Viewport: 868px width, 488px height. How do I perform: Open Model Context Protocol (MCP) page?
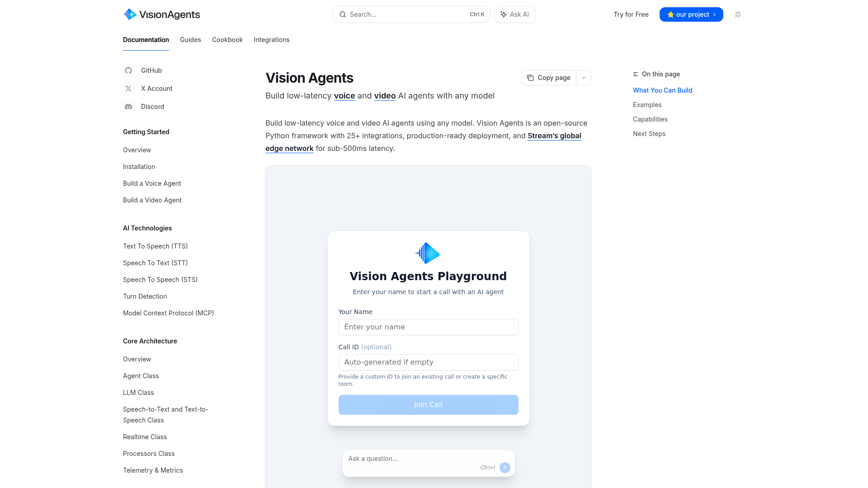point(169,313)
